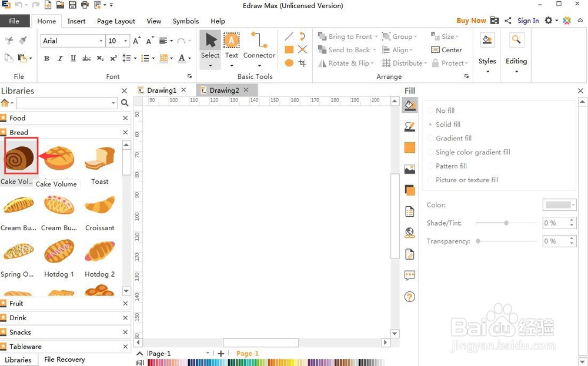
Task: Select the Toast symbol
Action: tap(100, 166)
